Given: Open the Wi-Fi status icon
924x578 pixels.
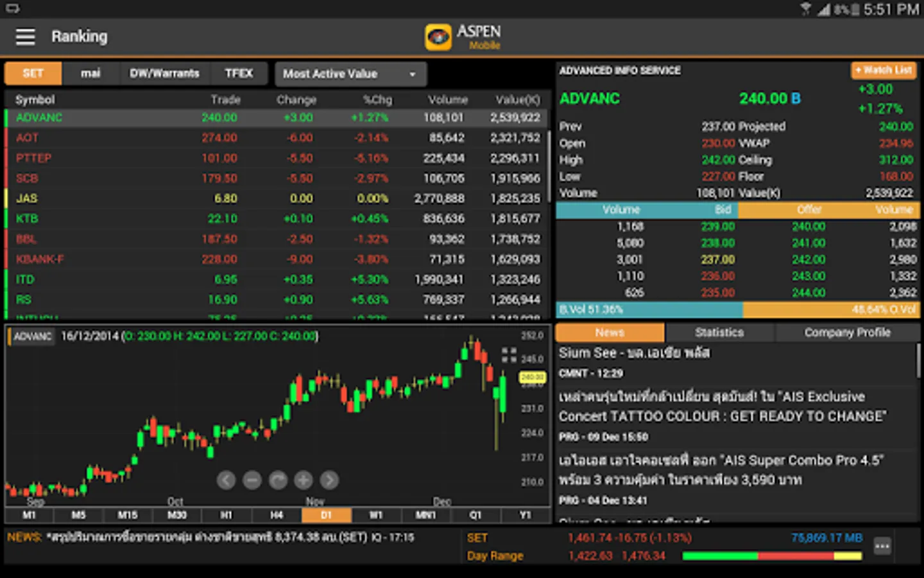Looking at the screenshot, I should 806,9.
